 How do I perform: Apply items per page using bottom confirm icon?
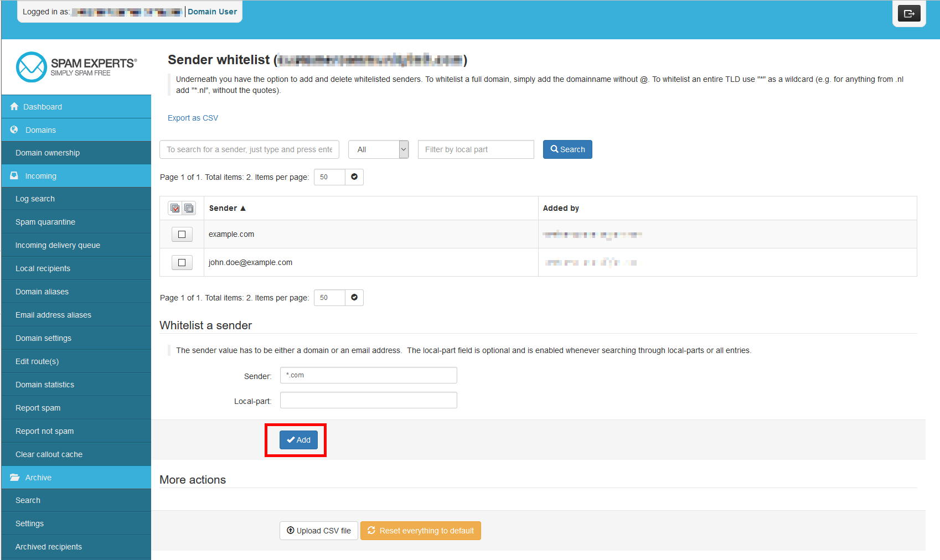[x=354, y=298]
